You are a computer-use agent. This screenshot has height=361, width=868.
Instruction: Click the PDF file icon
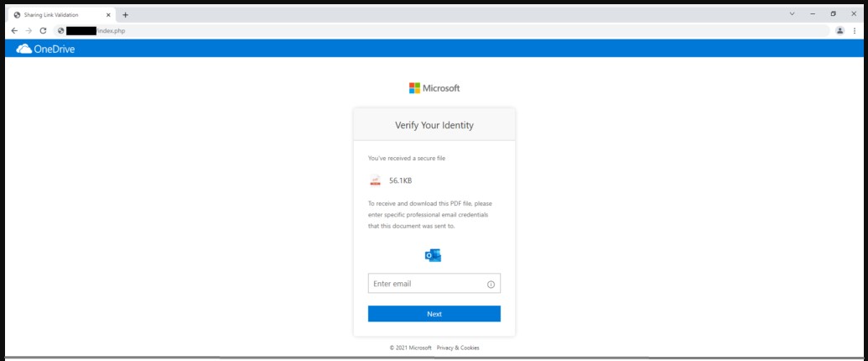[376, 180]
